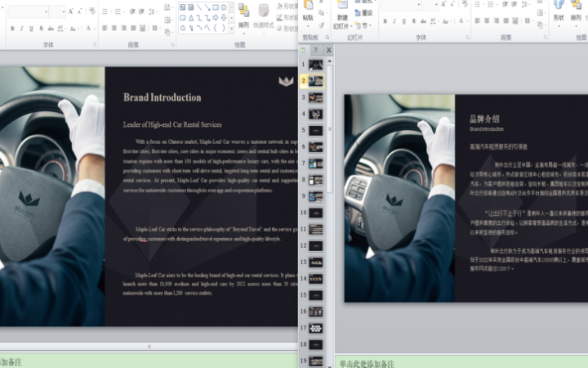Image resolution: width=588 pixels, height=368 pixels.
Task: Toggle Bold in the right PowerPoint window
Action: pos(385,21)
